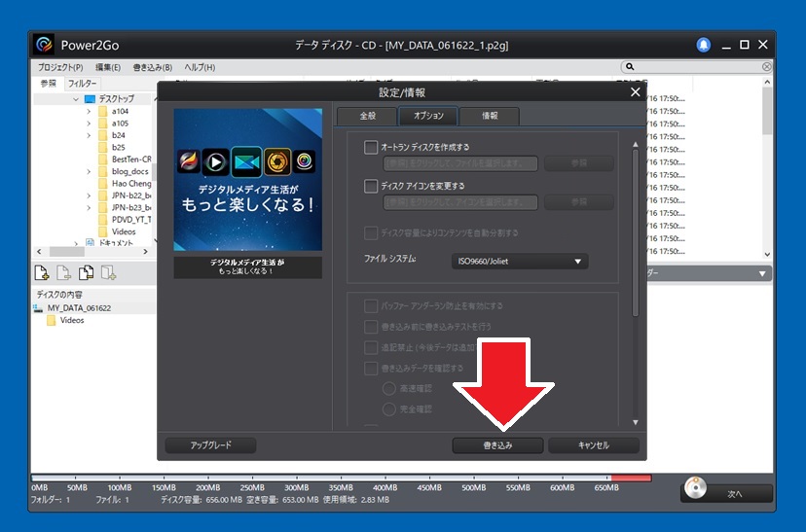
Task: Click file list scroll down arrow
Action: 767,254
